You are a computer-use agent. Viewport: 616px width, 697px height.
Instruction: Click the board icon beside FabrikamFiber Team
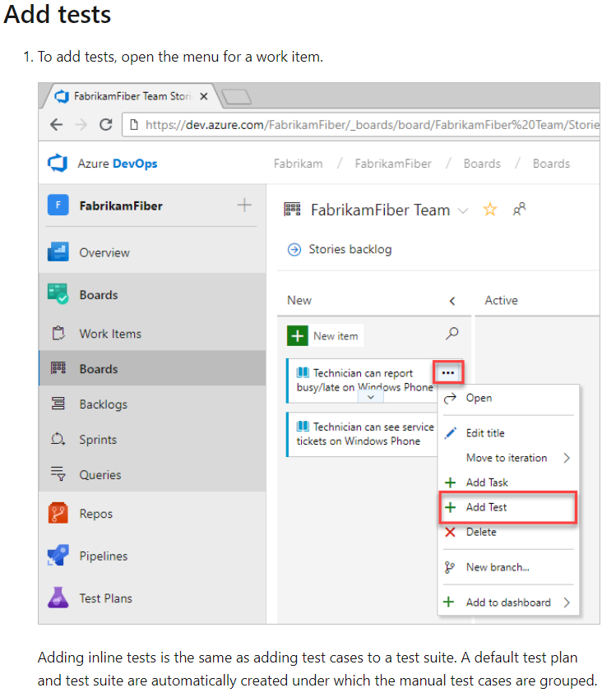pyautogui.click(x=292, y=209)
